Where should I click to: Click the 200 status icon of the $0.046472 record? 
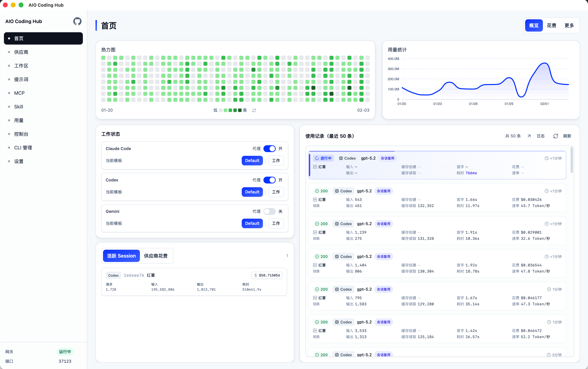coord(317,322)
